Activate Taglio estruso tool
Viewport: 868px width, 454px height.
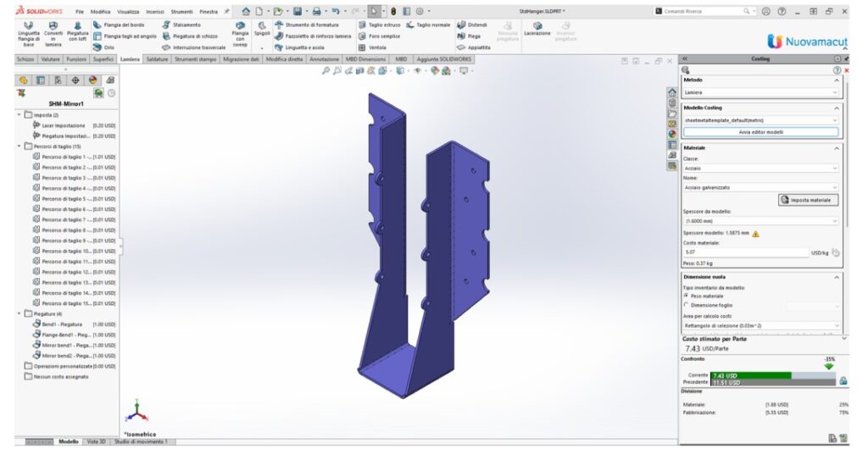tap(379, 25)
